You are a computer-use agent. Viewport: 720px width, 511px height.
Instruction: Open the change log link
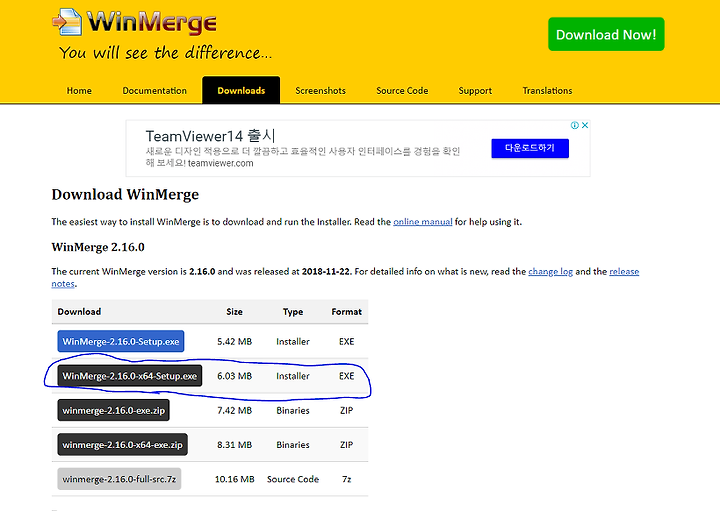point(551,271)
